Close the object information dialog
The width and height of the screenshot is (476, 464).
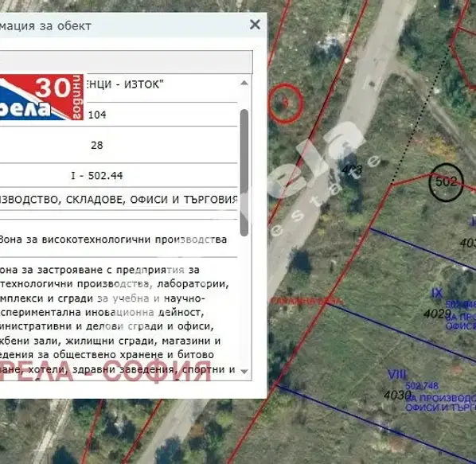coord(255,25)
